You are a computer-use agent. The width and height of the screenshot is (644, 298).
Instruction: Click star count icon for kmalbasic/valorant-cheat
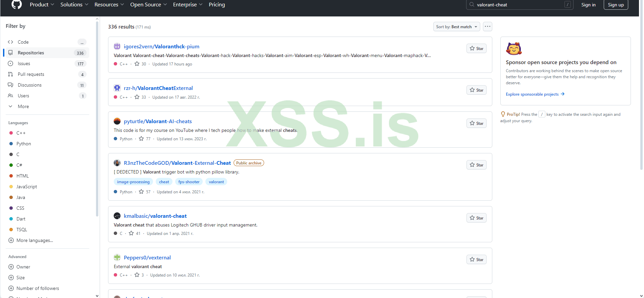(131, 233)
